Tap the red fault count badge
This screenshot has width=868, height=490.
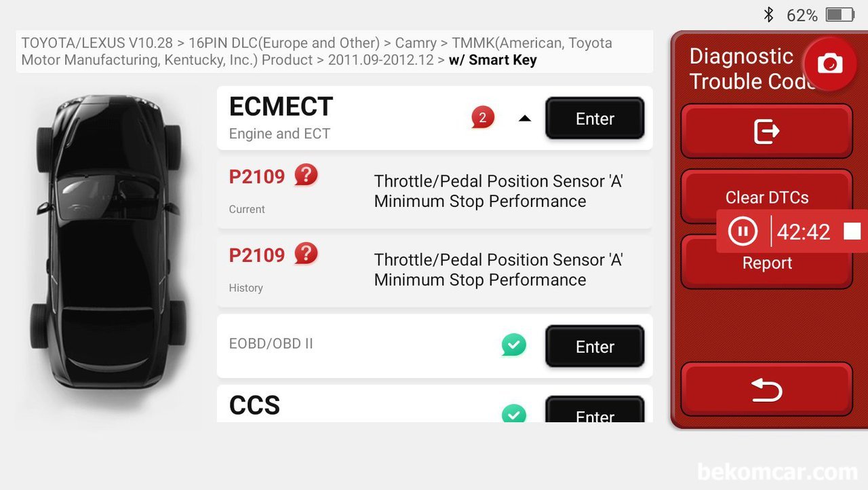coord(482,118)
